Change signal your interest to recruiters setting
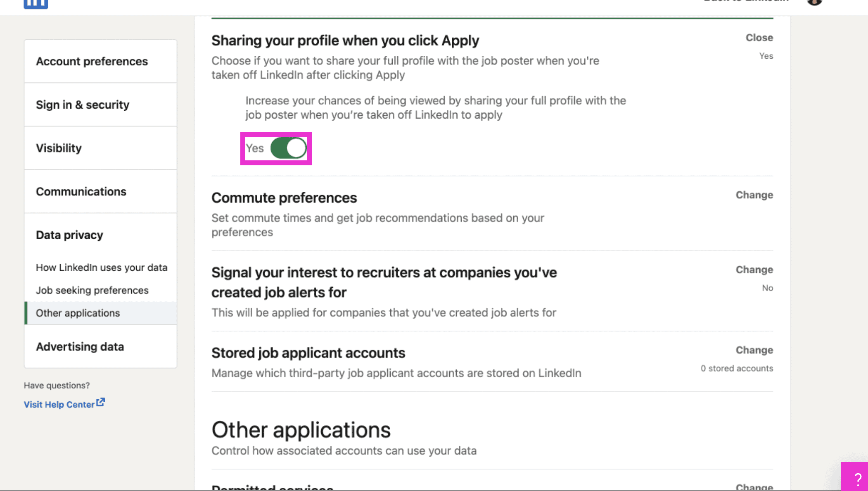This screenshot has height=491, width=868. coord(754,269)
